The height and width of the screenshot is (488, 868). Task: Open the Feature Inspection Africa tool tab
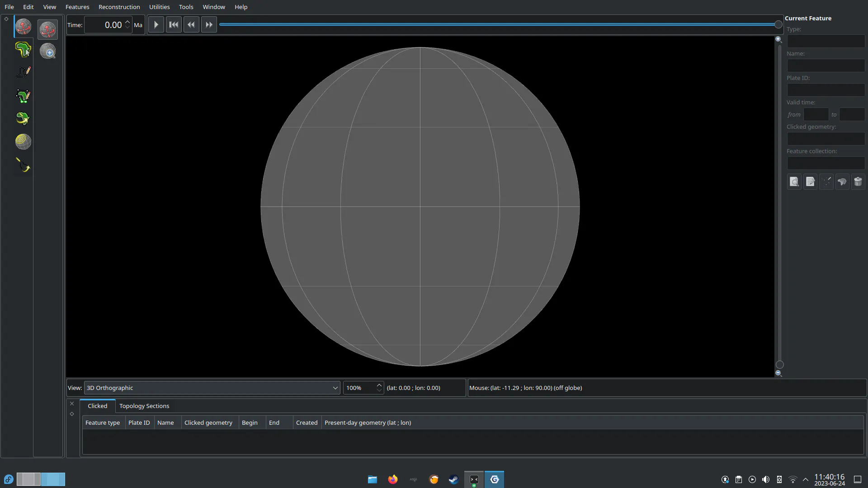click(23, 49)
